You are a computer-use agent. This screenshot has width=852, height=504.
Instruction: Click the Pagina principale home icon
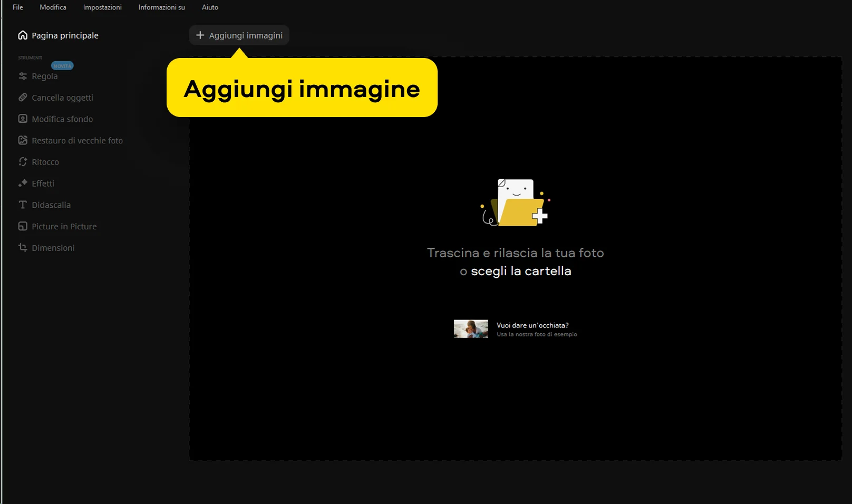(x=23, y=35)
